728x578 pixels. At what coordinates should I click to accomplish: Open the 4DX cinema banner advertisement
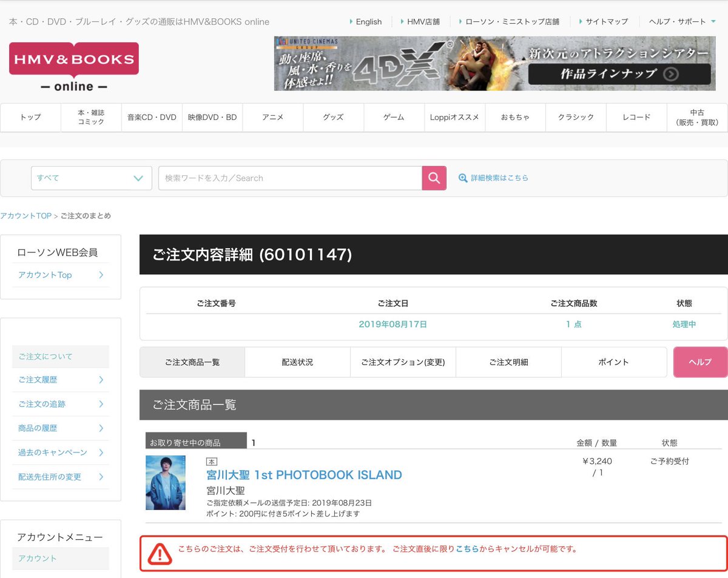494,64
